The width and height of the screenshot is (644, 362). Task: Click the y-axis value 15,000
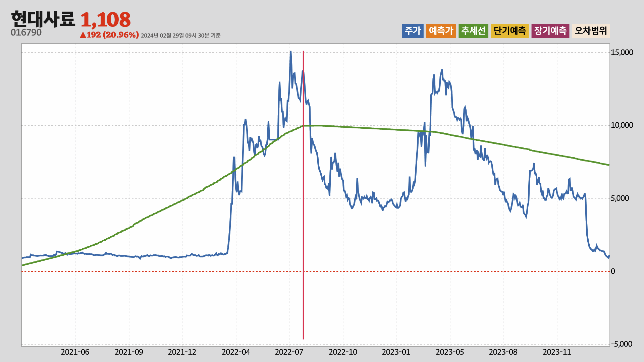[x=622, y=52]
